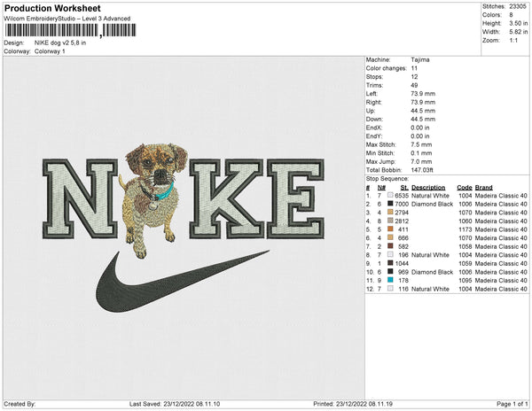Click the embroidered letter K
This screenshot has width=532, height=411.
pos(226,199)
